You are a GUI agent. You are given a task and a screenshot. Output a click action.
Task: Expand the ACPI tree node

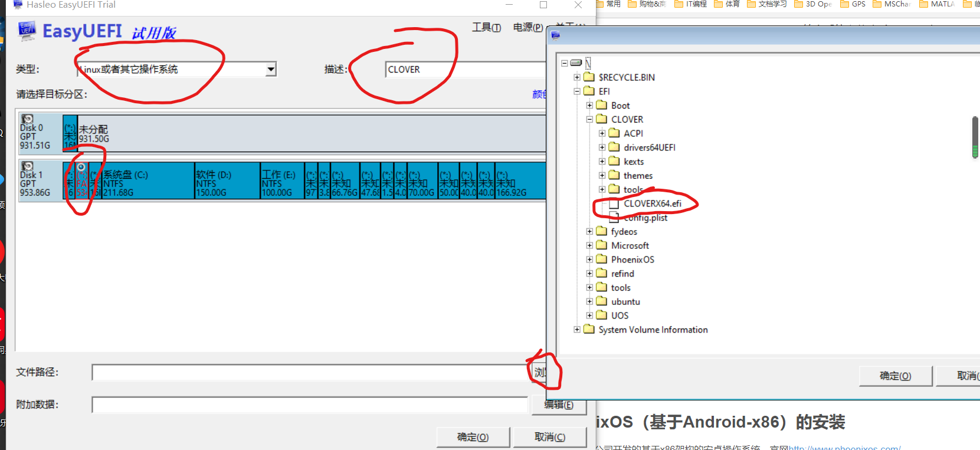[602, 133]
